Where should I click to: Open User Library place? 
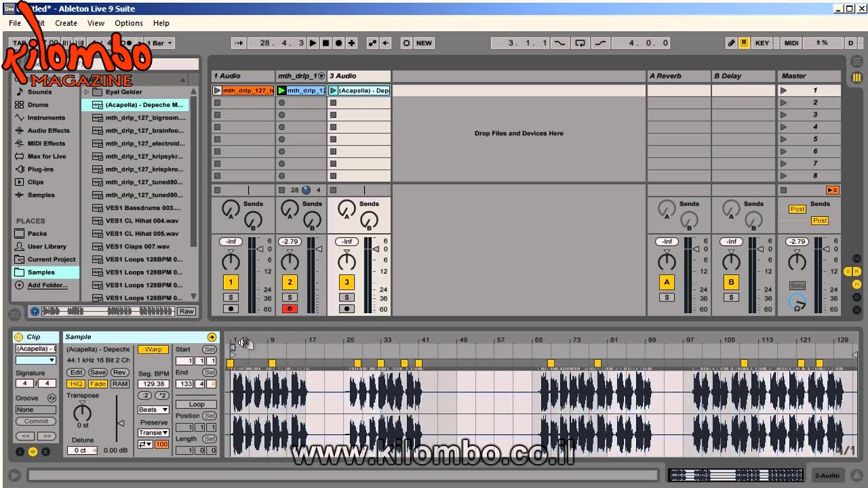[x=47, y=247]
